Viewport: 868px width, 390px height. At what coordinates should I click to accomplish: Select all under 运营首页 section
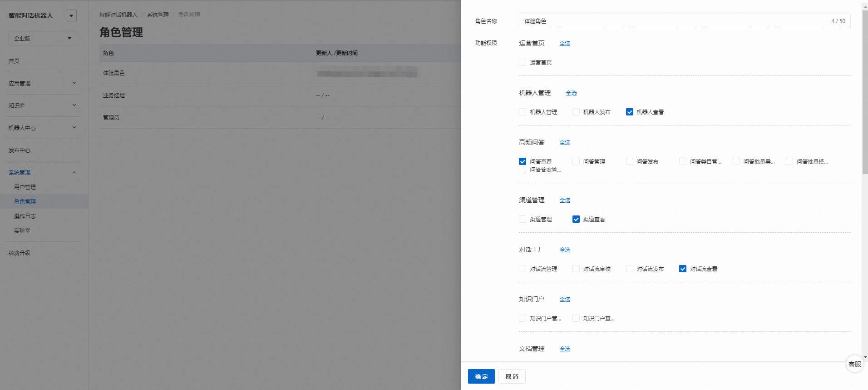pos(565,43)
